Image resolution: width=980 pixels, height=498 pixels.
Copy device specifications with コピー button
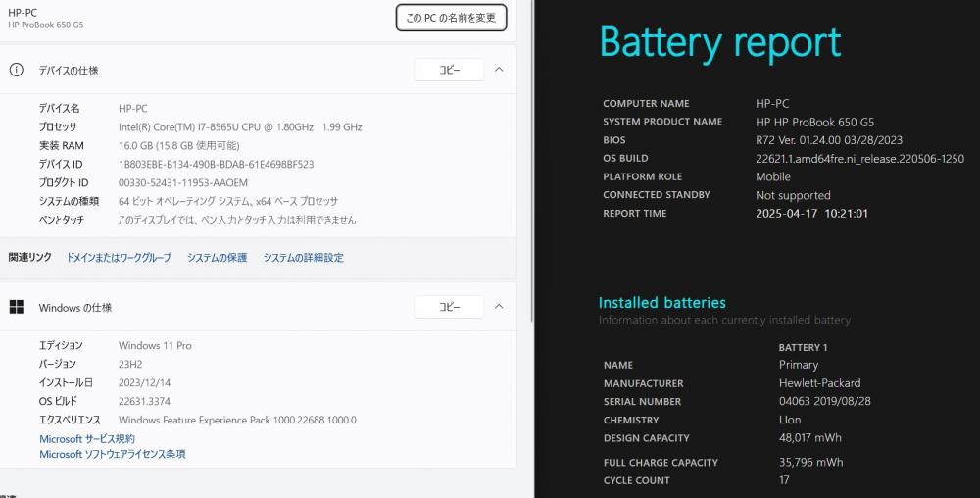449,70
